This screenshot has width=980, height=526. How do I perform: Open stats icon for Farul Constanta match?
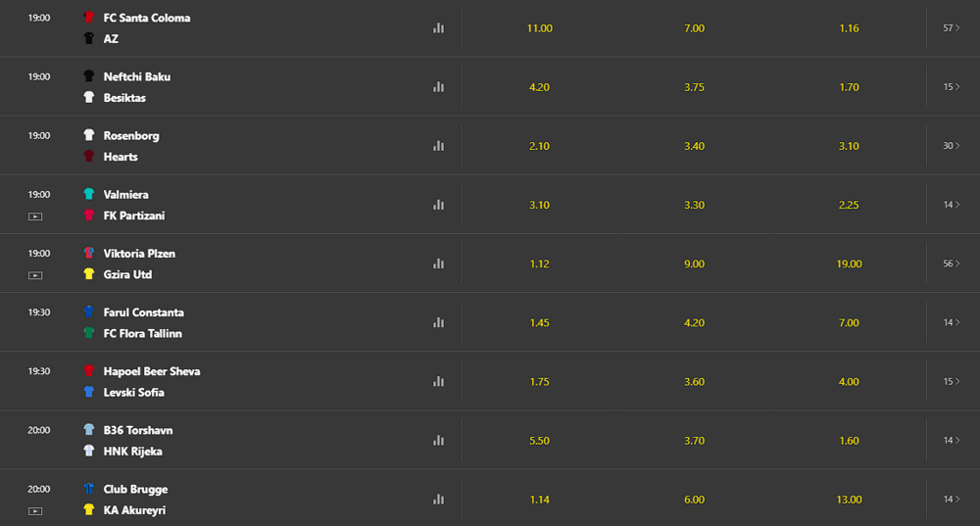coord(438,322)
